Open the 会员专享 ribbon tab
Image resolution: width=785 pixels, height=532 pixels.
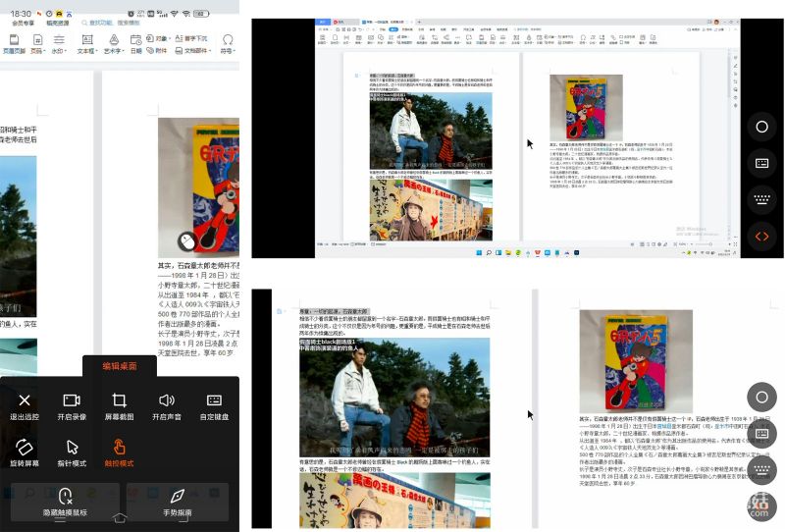click(23, 23)
